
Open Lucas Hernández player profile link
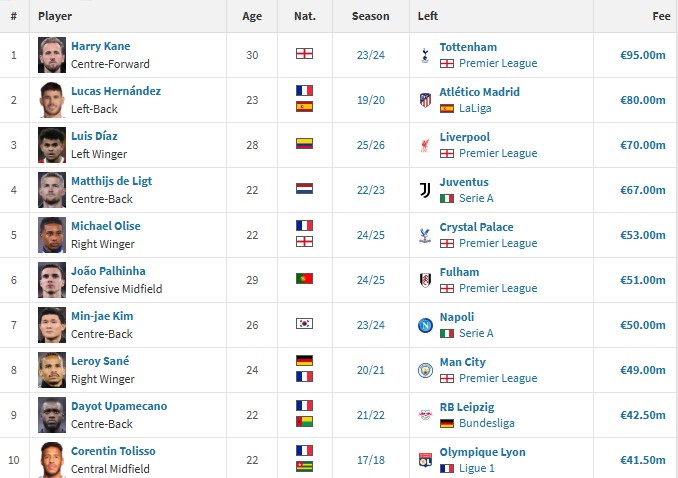(x=116, y=91)
